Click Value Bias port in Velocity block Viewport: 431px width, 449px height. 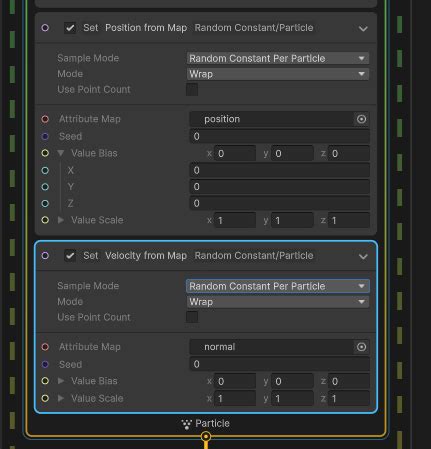click(x=45, y=381)
